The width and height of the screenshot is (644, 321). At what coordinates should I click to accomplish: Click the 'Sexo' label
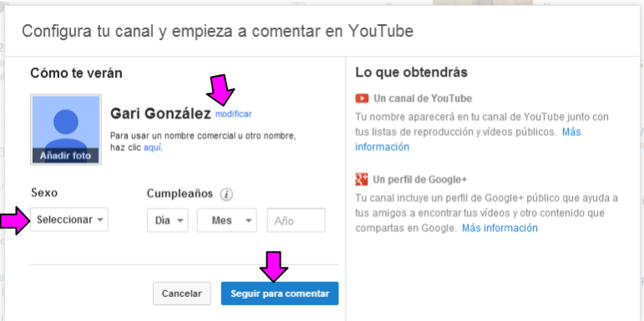coord(44,192)
